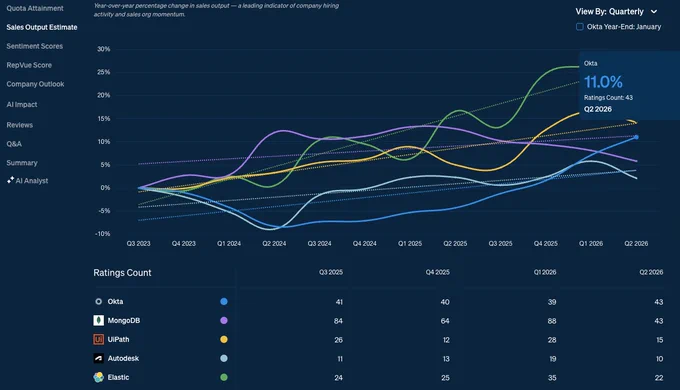
Task: Click UiPath's yellow color dot
Action: point(224,339)
